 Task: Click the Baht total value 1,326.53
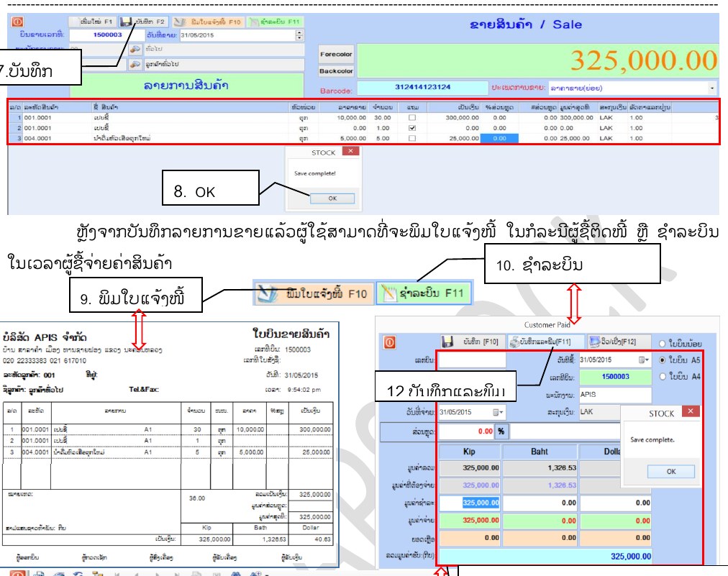click(561, 468)
